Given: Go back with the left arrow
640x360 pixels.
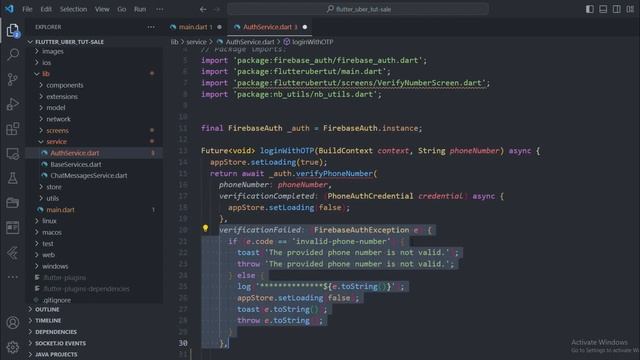Looking at the screenshot, I should point(203,9).
